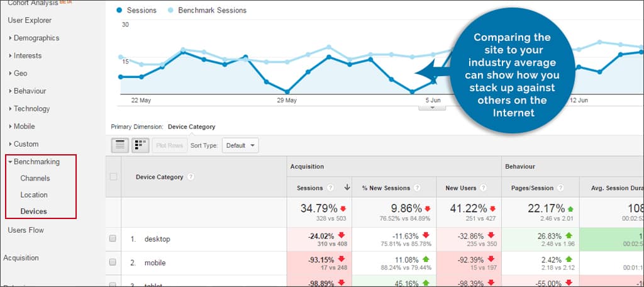The height and width of the screenshot is (287, 644).
Task: Sort by the % New Sessions column header
Action: coord(386,188)
